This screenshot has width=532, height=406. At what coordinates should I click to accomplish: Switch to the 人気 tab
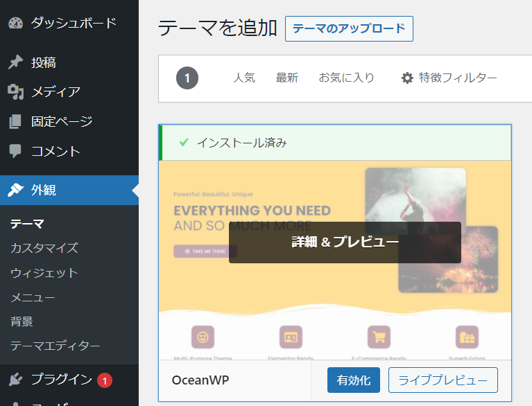click(x=244, y=78)
